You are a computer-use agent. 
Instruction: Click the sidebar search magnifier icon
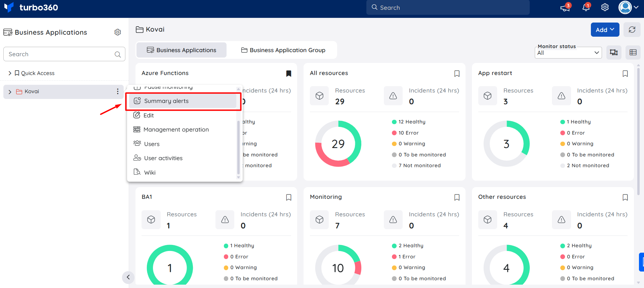[x=118, y=55]
